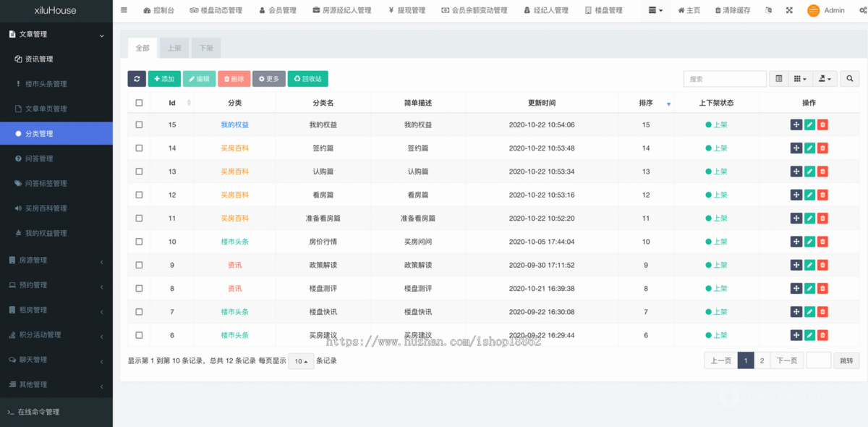Select the header checkbox to choose all rows

pyautogui.click(x=138, y=102)
